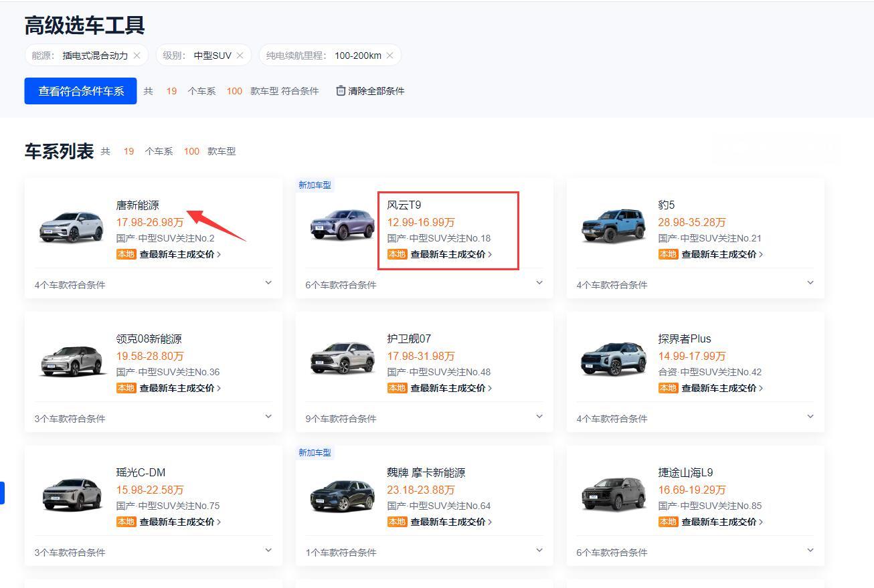The image size is (874, 588).
Task: View 查看最新车主成交价 for 唐新能源
Action: (x=180, y=254)
